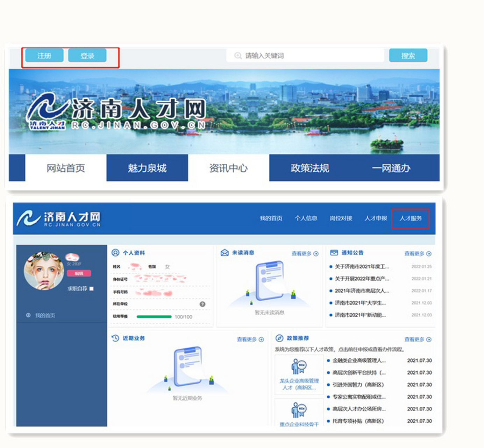Click the 搜索 search button
Image resolution: width=484 pixels, height=448 pixels.
(x=408, y=56)
